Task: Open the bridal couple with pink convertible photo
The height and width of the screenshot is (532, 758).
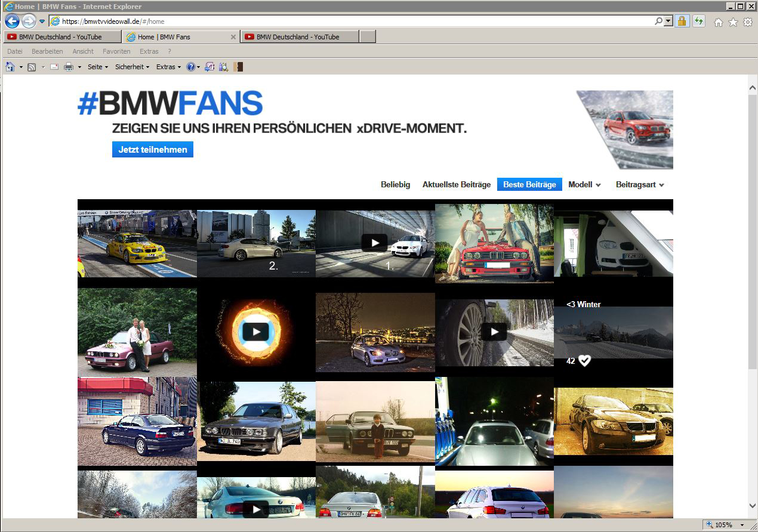Action: point(137,332)
